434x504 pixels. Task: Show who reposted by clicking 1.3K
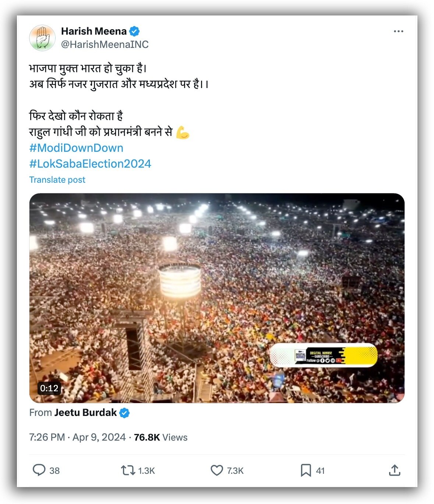[x=146, y=470]
